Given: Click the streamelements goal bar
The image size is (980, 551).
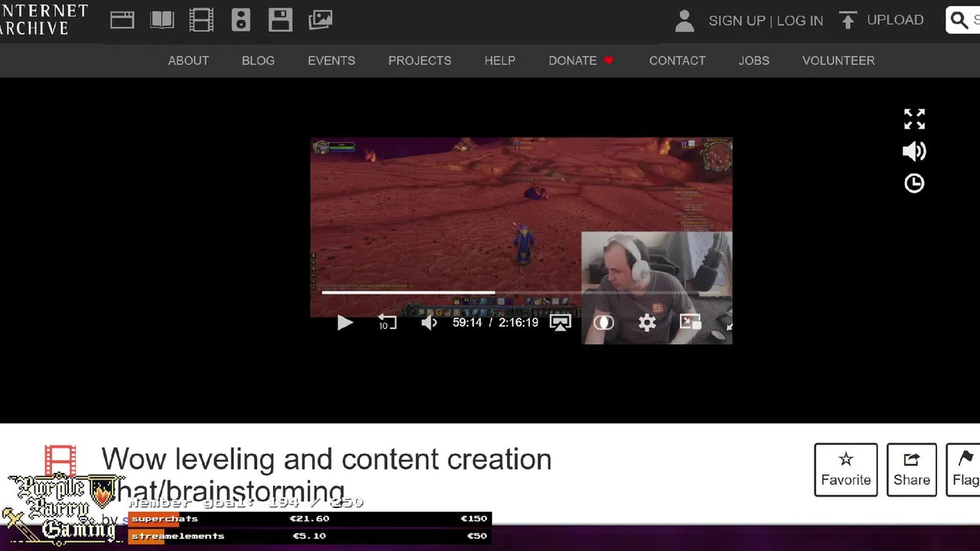Looking at the screenshot, I should (x=309, y=536).
